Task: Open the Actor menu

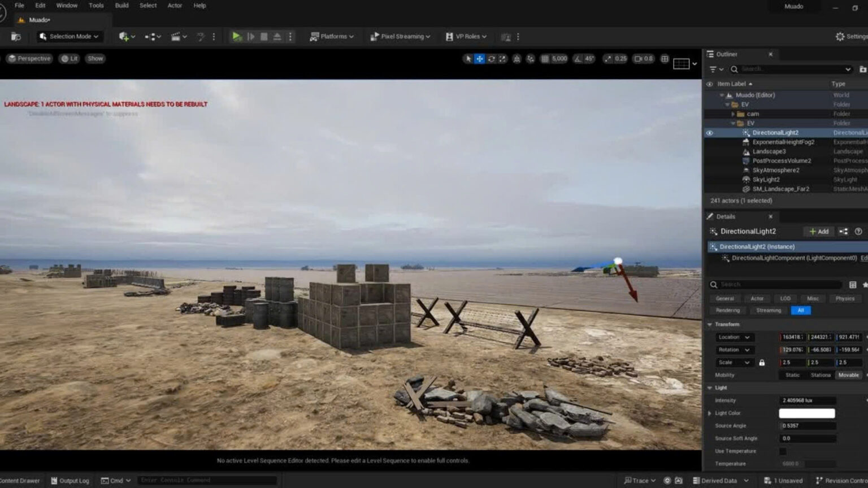Action: point(175,6)
